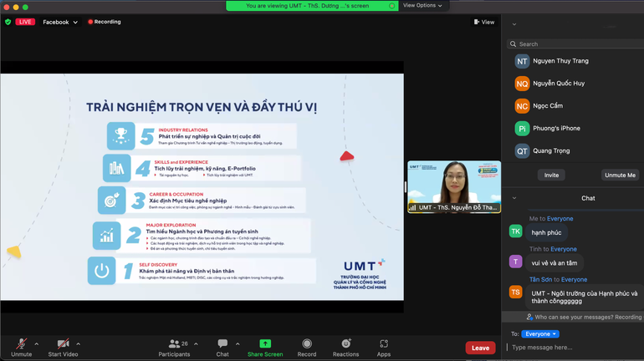Open the Everyone recipient dropdown in chat
644x361 pixels.
click(540, 333)
